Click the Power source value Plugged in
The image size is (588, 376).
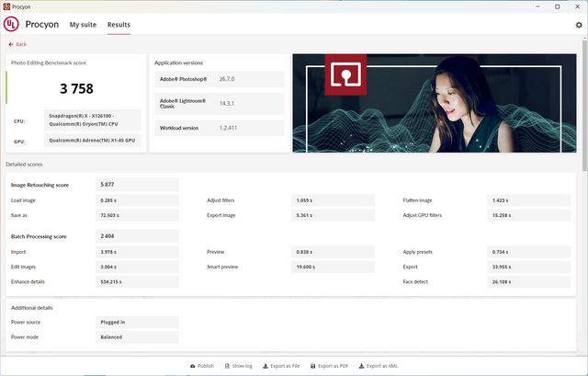pyautogui.click(x=137, y=322)
